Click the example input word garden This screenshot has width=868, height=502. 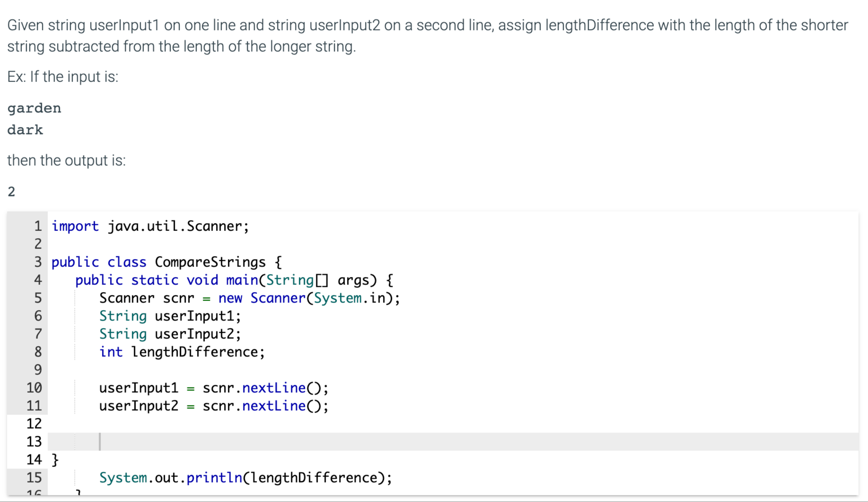[34, 108]
